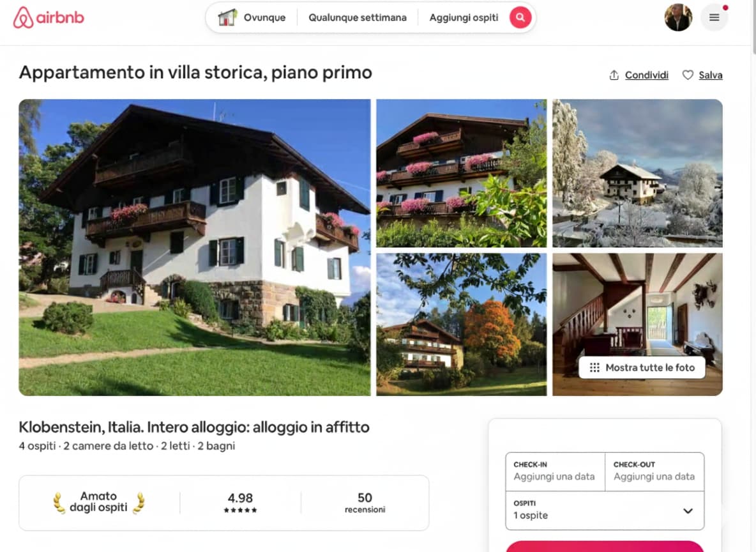Select the Ovunque search option
Screen dimensions: 756x552
[264, 18]
